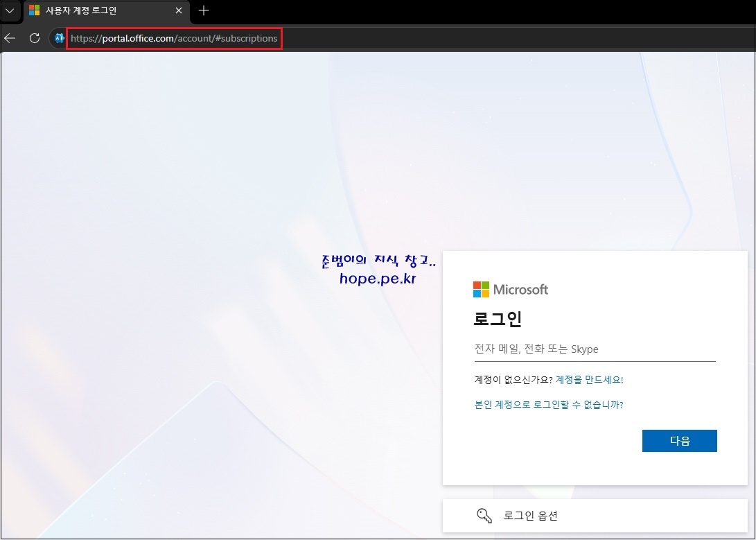Image resolution: width=756 pixels, height=540 pixels.
Task: Close the 사용자 계정 로그인 tab
Action: tap(178, 10)
